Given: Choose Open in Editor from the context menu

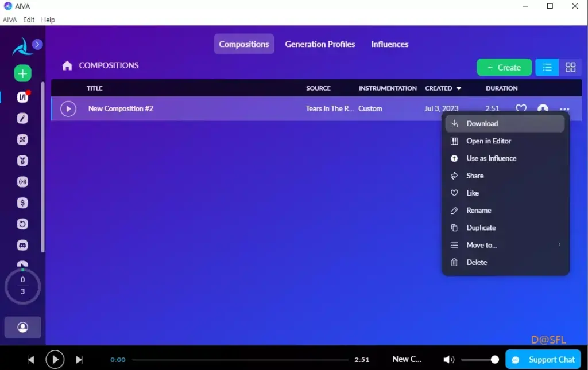Looking at the screenshot, I should [x=505, y=141].
